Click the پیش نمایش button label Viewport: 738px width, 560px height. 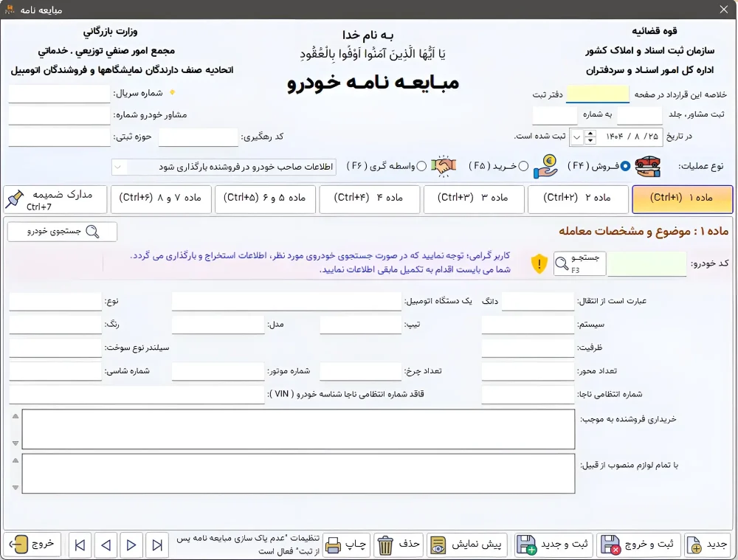click(x=476, y=545)
